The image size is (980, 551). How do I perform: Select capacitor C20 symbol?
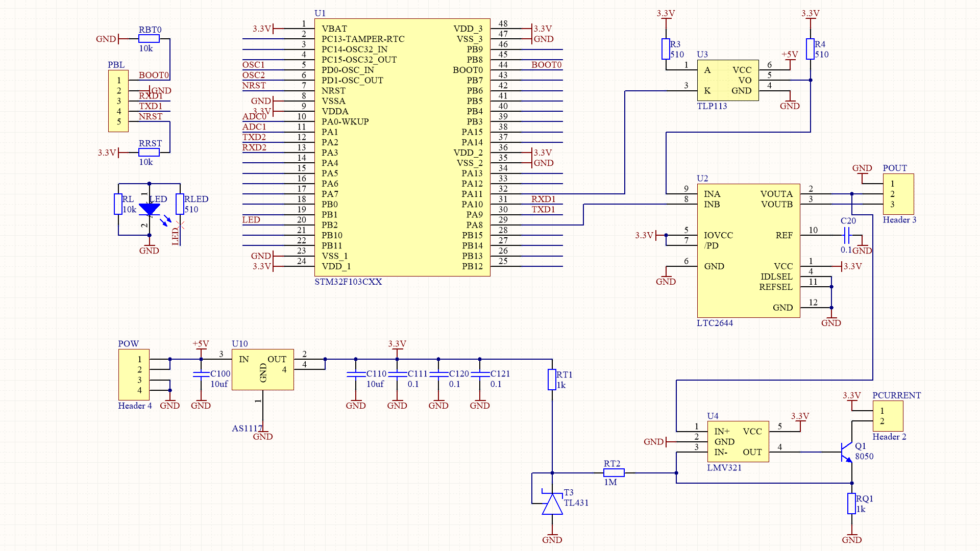click(x=846, y=235)
